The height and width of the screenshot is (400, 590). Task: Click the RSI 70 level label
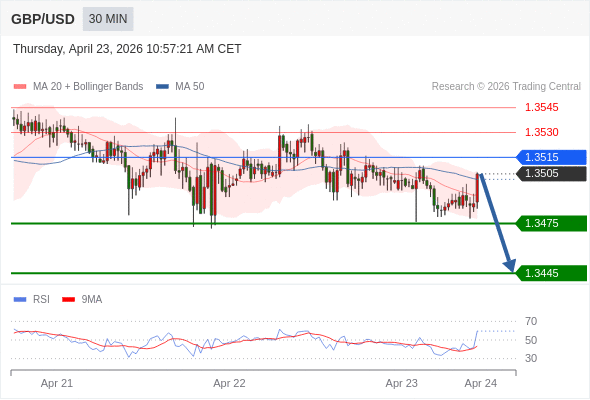click(x=531, y=321)
